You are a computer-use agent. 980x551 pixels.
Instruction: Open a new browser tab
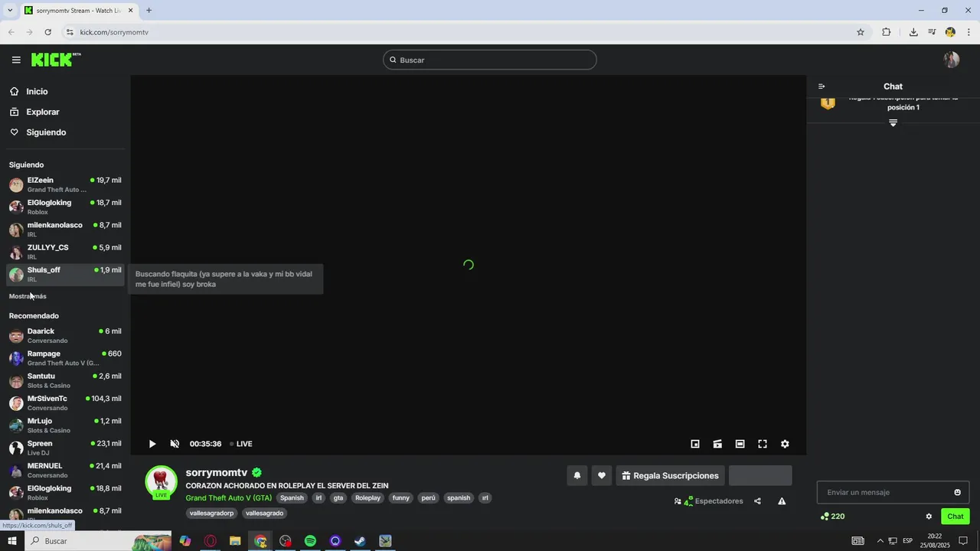[x=149, y=11]
